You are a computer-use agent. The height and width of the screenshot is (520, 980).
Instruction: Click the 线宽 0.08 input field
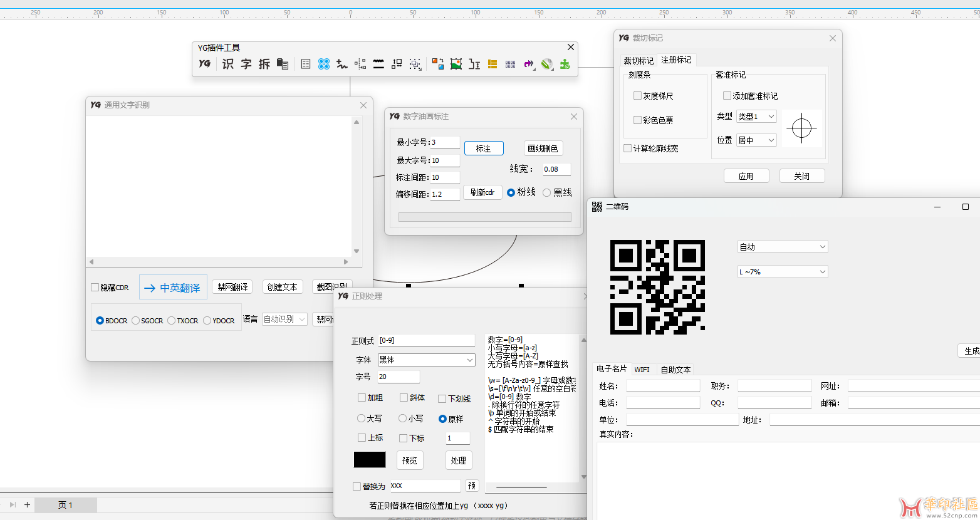[x=556, y=169]
